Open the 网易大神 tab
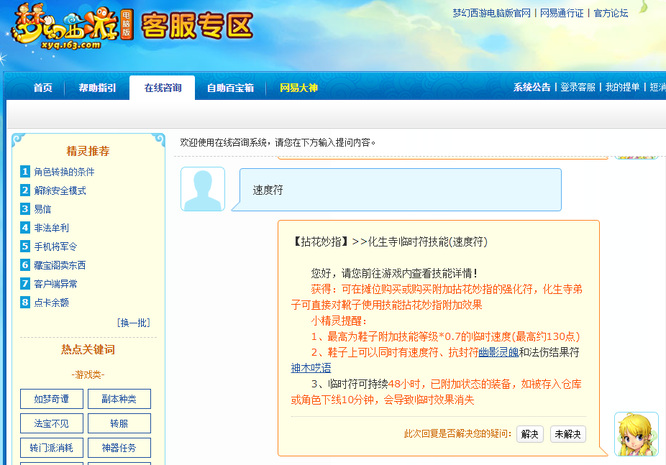This screenshot has height=465, width=666. coord(299,88)
